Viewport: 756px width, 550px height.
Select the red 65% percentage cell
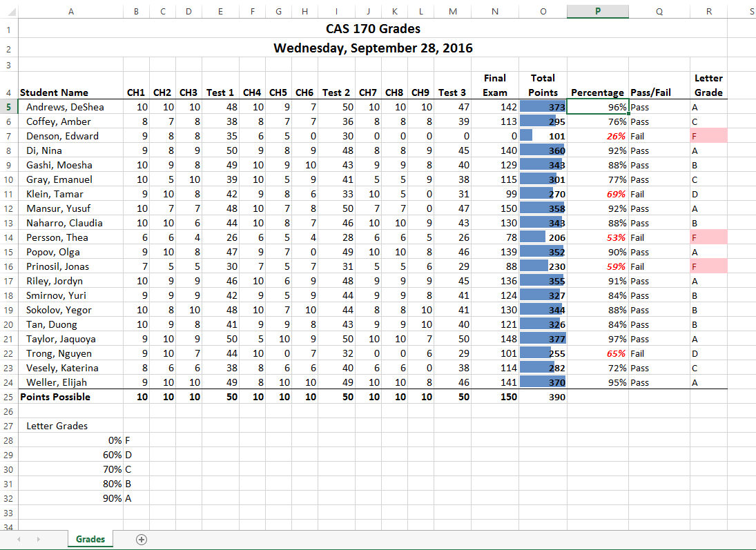(x=597, y=353)
